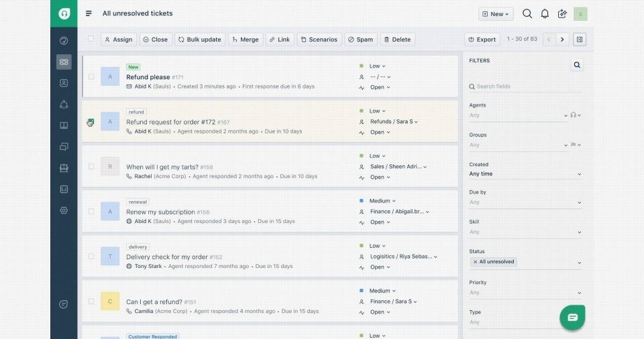644x339 pixels.
Task: Click the Search fields input
Action: (x=525, y=86)
